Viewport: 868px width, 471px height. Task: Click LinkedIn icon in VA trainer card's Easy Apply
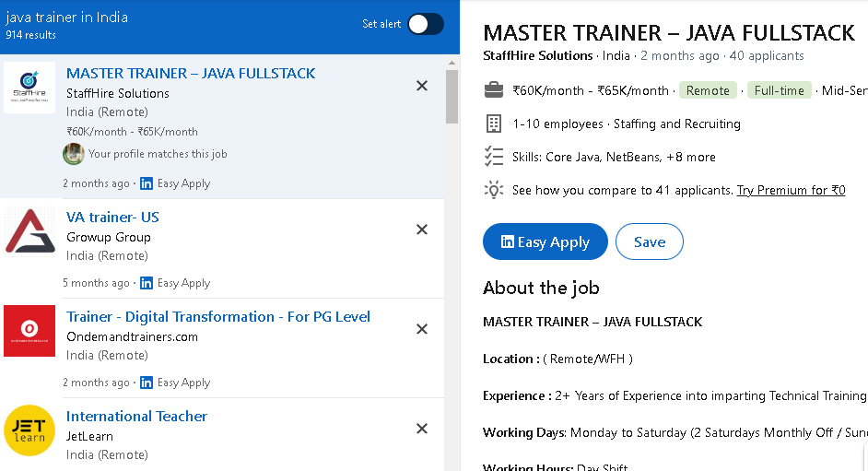pyautogui.click(x=147, y=283)
